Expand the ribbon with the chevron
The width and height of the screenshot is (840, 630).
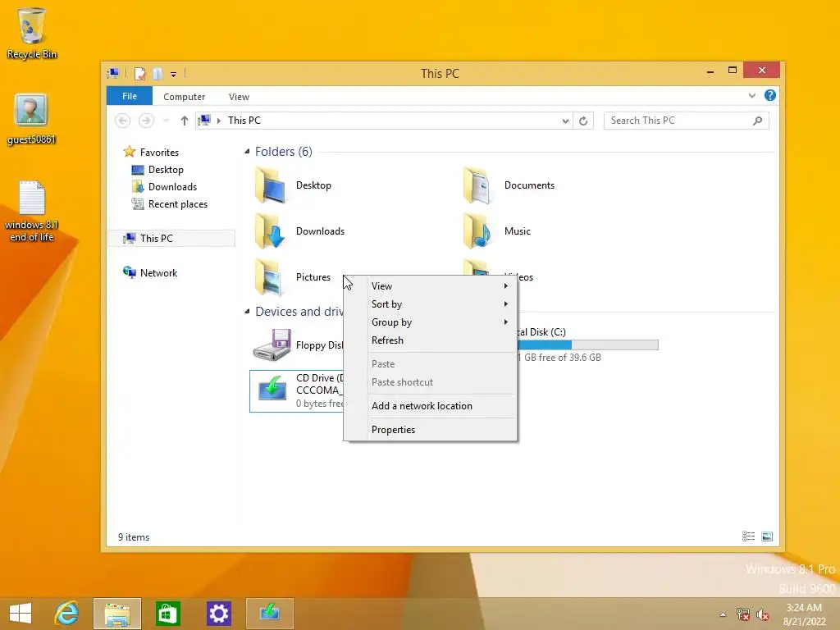[751, 95]
